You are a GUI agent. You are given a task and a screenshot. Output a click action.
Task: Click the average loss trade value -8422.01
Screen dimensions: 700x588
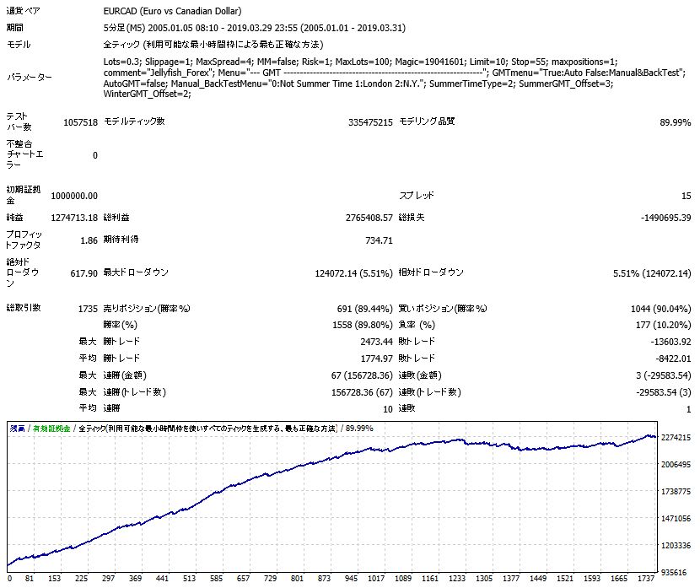(x=673, y=358)
